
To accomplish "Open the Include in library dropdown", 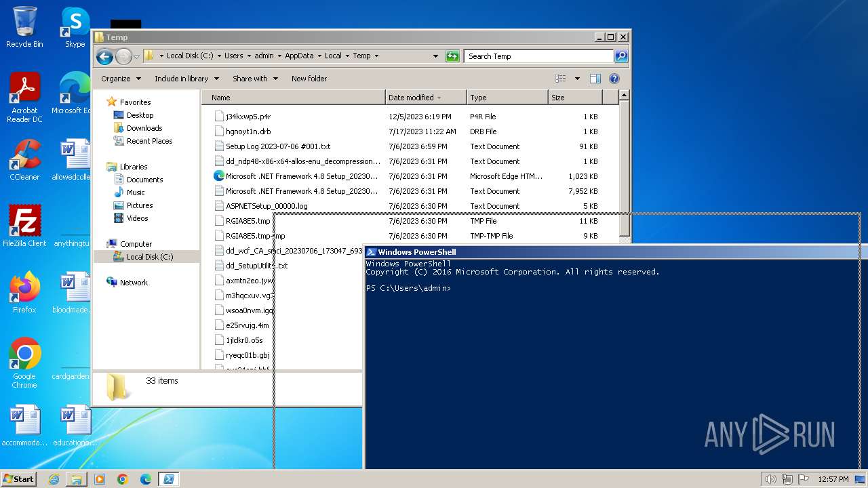I will [186, 79].
